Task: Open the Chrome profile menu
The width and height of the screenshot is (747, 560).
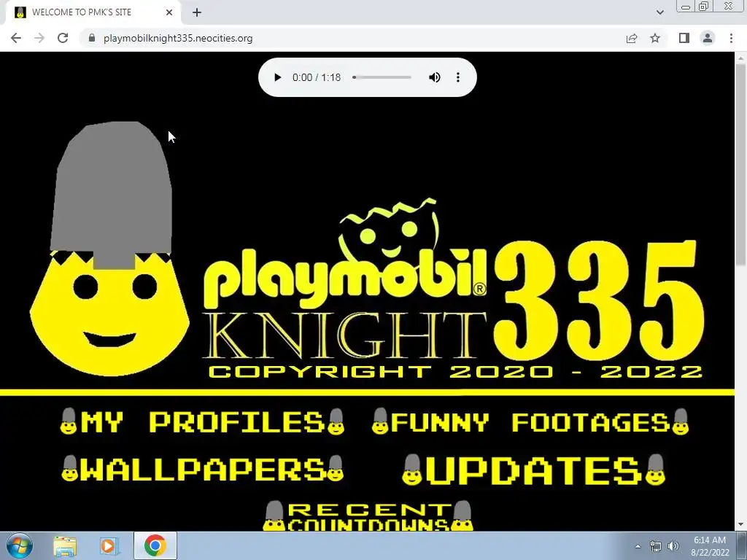Action: [x=708, y=38]
